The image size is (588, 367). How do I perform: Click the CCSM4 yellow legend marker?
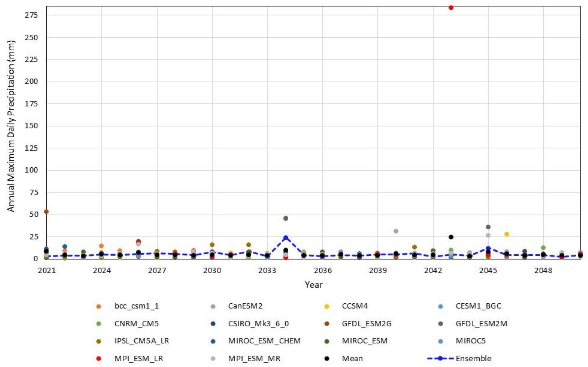pyautogui.click(x=327, y=306)
